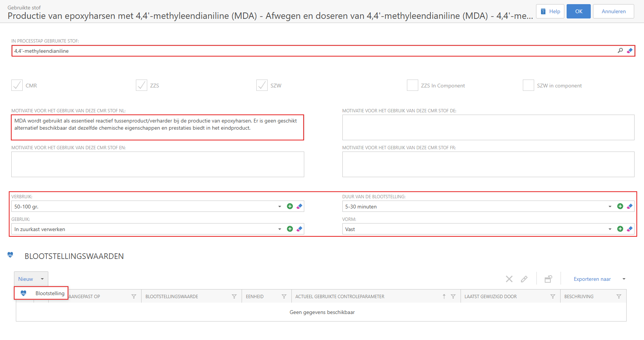Expand the Vorm dropdown
The height and width of the screenshot is (340, 644).
coord(610,229)
